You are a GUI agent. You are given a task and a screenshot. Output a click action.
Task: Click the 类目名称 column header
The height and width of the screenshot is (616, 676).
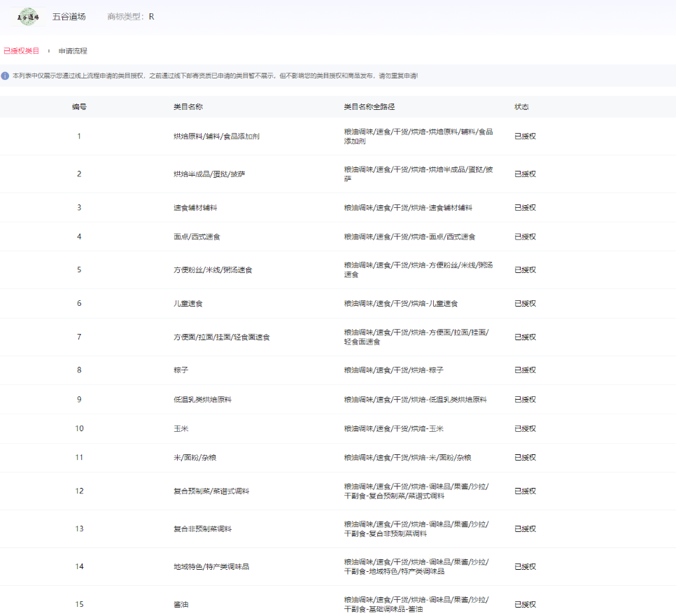(x=188, y=107)
